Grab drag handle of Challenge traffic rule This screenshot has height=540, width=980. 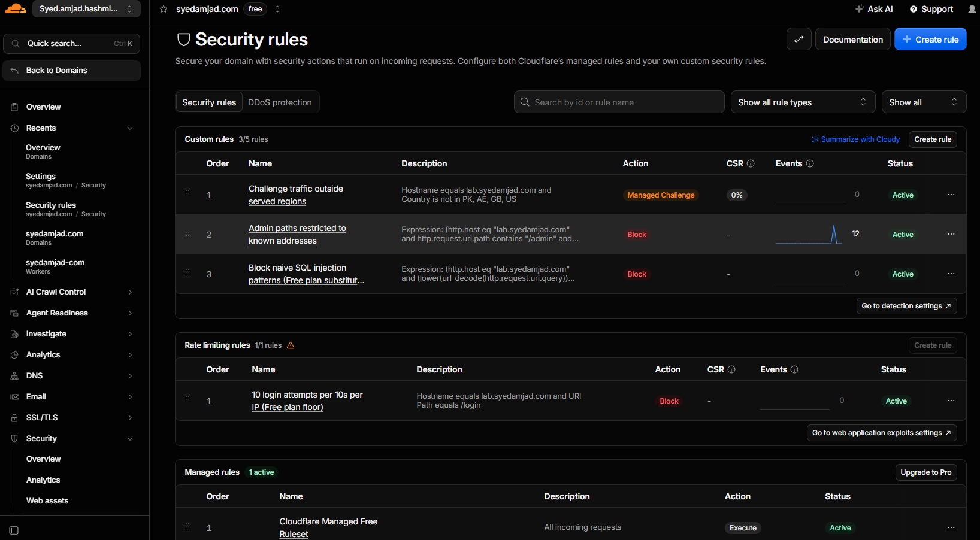(x=187, y=193)
